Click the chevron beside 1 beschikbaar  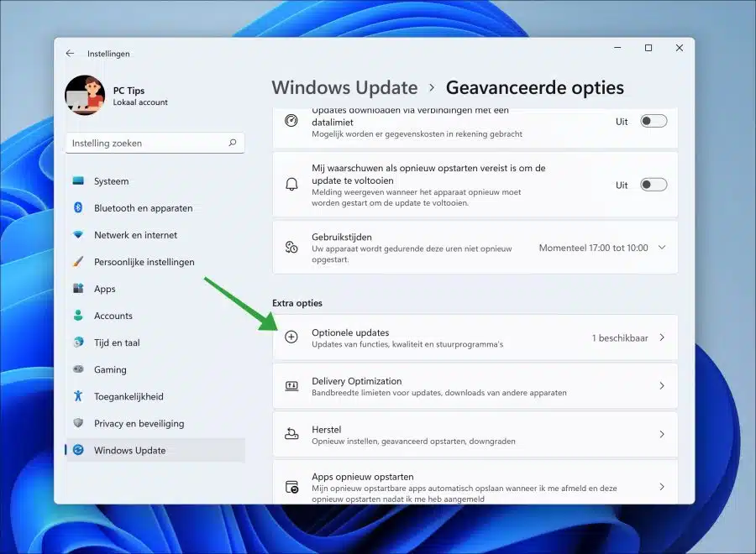coord(662,337)
